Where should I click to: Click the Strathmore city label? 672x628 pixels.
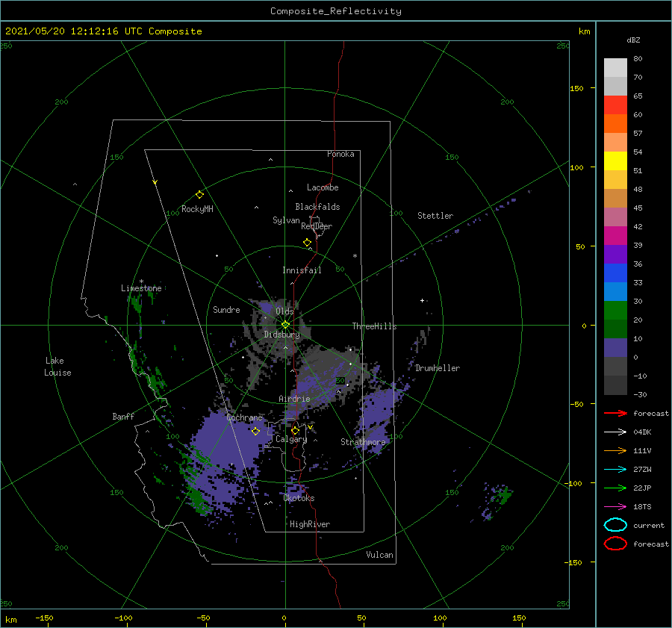(363, 442)
